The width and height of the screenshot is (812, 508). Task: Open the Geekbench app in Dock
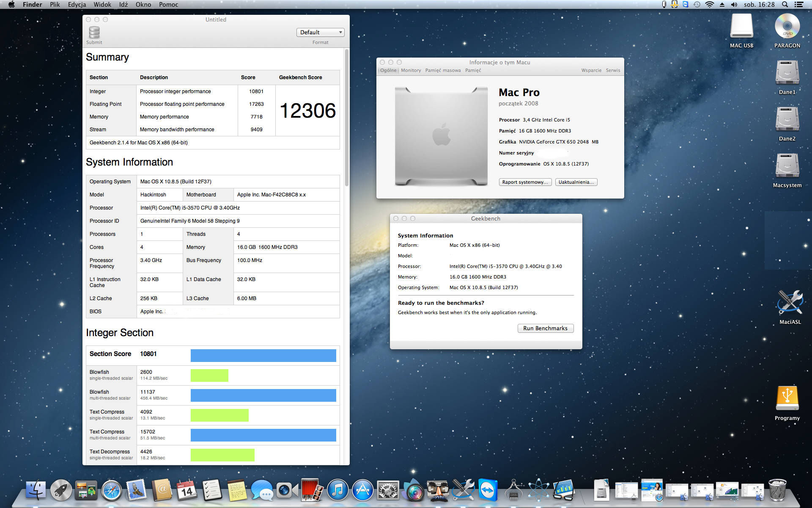click(564, 490)
